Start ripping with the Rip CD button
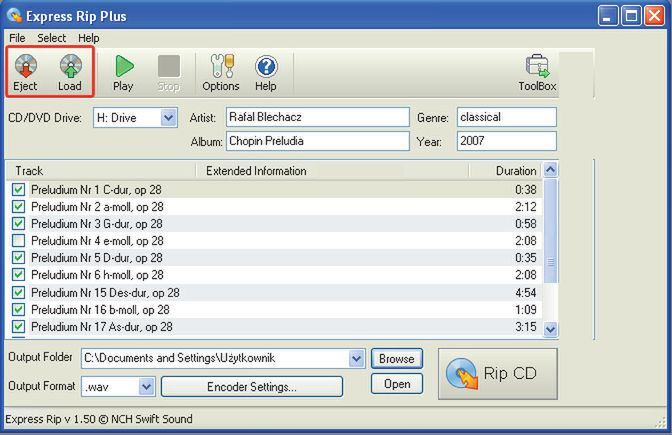 tap(498, 374)
